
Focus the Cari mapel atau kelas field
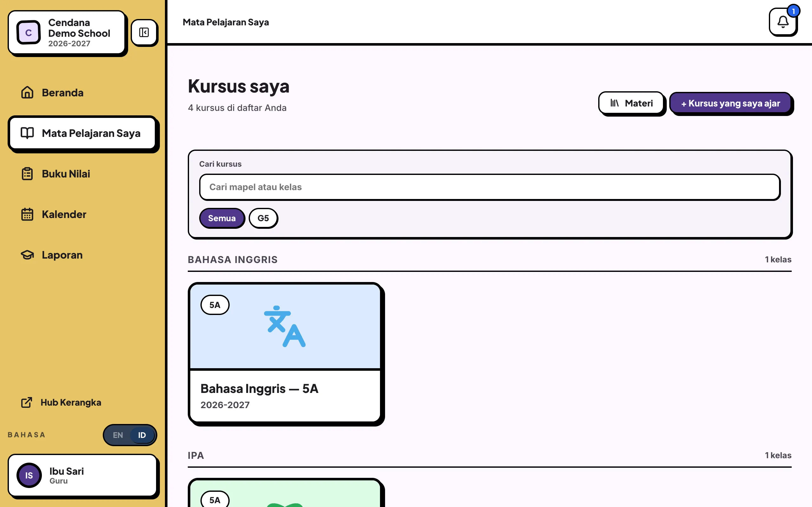pyautogui.click(x=489, y=187)
